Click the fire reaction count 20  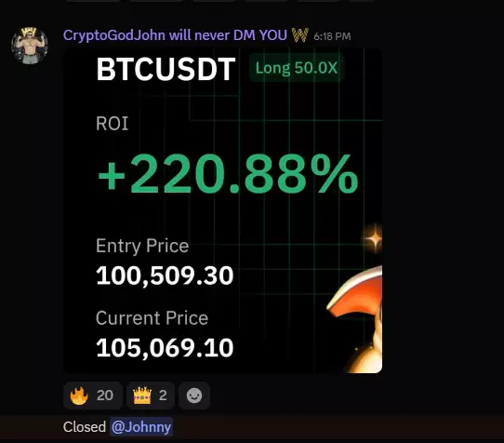[105, 396]
